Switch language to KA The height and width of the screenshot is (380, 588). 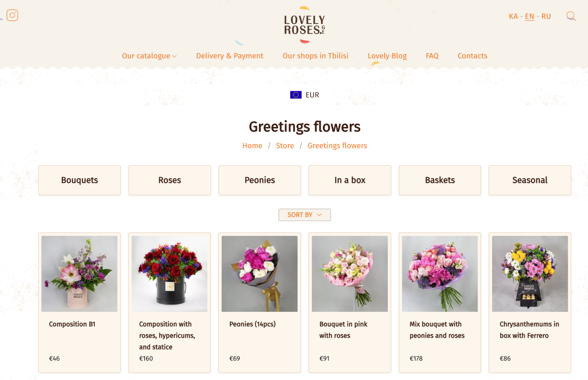coord(513,16)
